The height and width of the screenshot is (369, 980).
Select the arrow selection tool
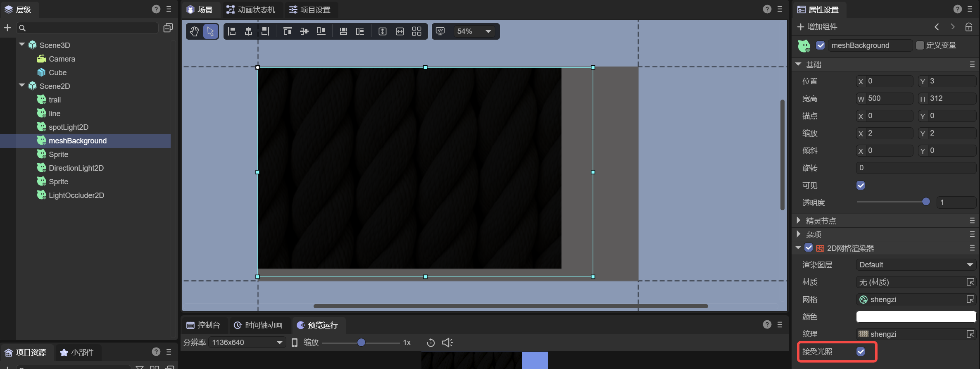[210, 31]
